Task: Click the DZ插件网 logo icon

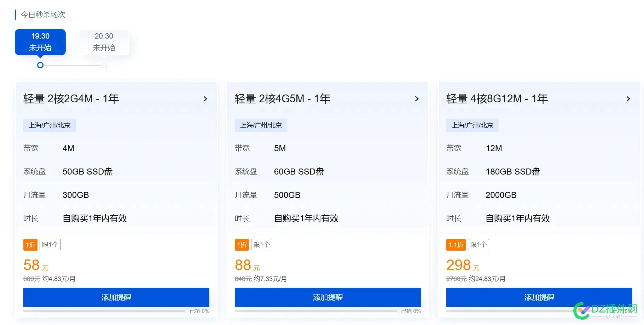Action: [x=581, y=310]
